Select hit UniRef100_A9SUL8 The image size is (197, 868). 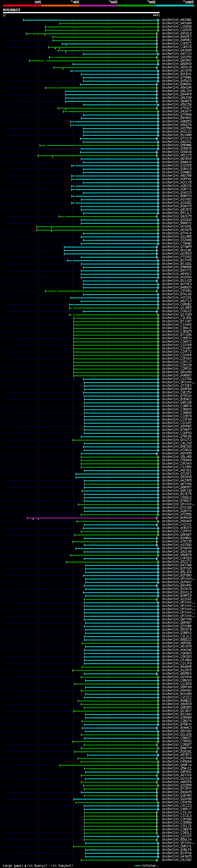176,33
